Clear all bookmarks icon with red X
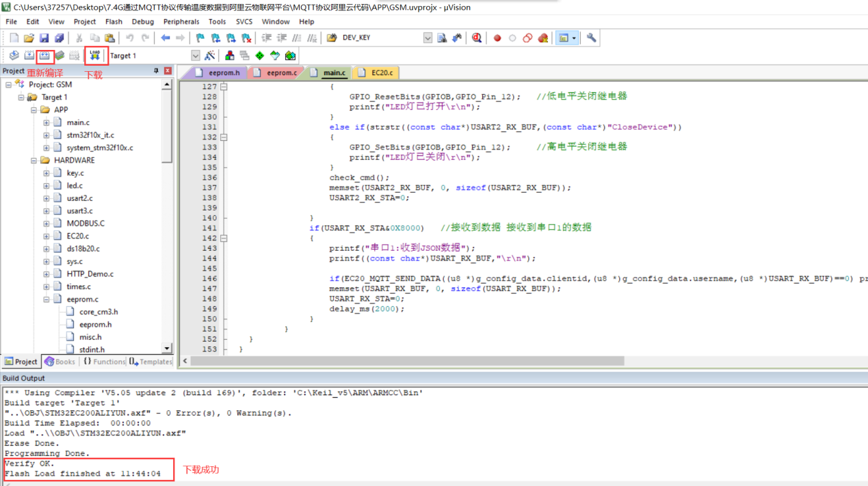This screenshot has width=868, height=486. coord(246,38)
